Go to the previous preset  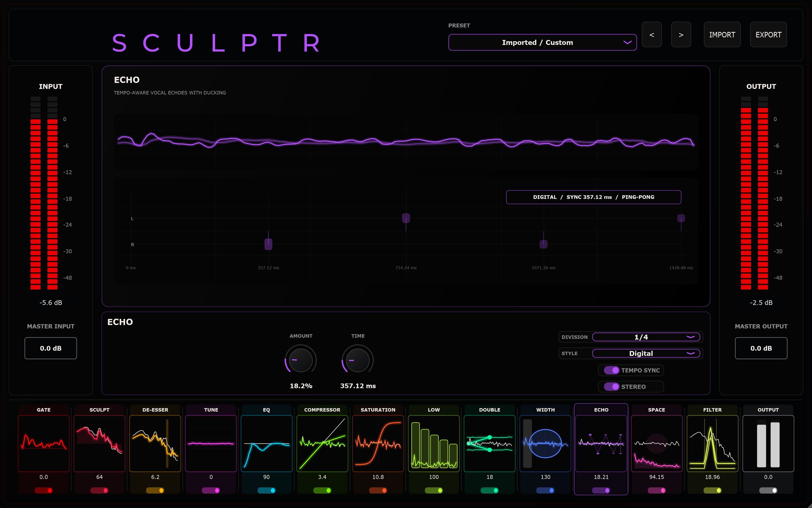pyautogui.click(x=651, y=35)
